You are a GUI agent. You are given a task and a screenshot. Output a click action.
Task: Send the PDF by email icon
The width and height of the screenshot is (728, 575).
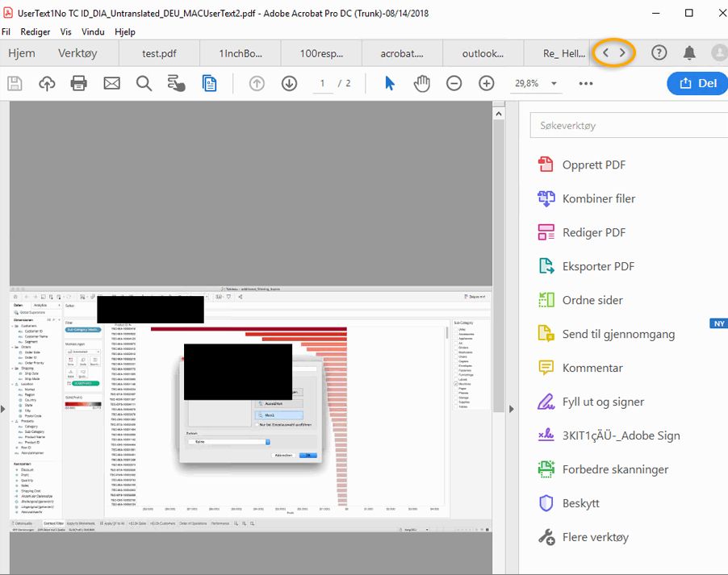coord(111,83)
